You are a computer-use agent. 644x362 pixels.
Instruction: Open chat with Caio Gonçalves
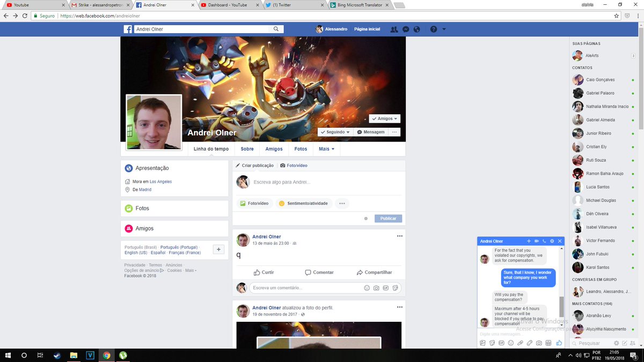[x=603, y=80]
